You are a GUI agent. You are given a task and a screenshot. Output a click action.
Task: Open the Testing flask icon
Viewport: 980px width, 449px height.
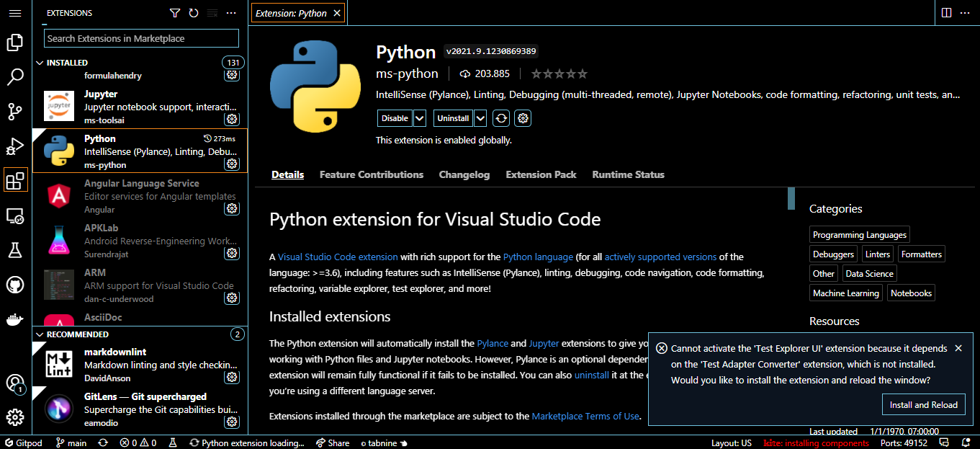click(x=15, y=250)
